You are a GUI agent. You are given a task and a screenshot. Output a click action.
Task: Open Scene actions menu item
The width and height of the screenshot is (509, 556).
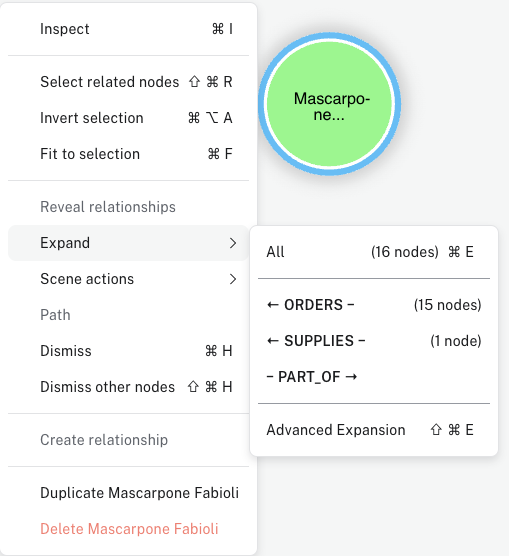pos(128,279)
